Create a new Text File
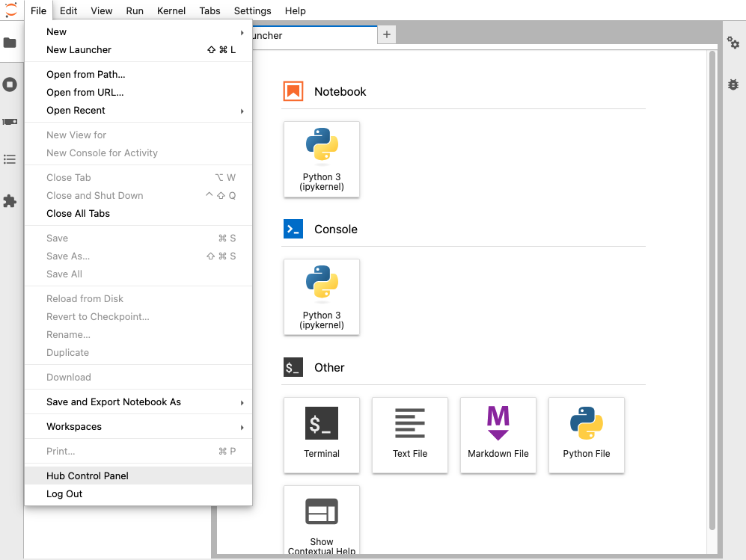 click(x=409, y=435)
